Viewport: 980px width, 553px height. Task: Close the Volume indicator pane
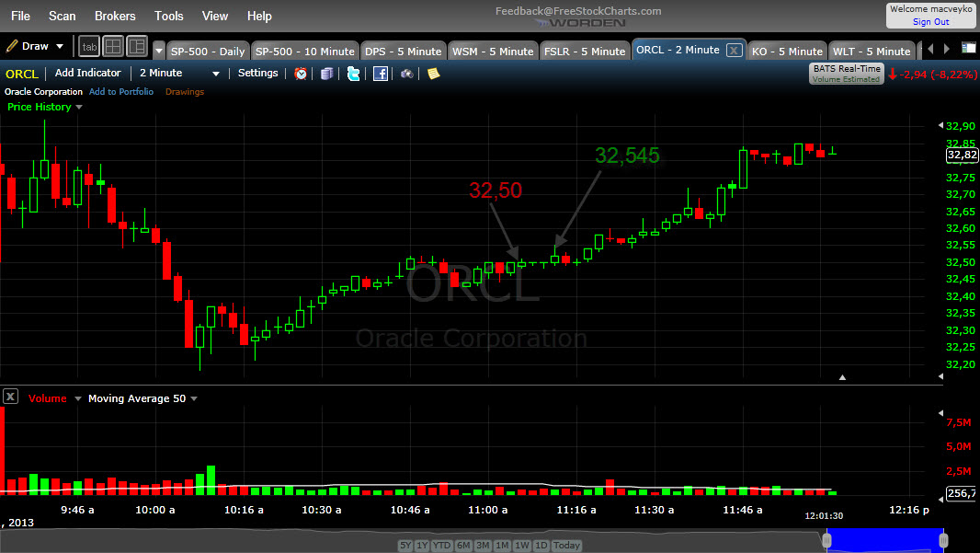point(10,397)
